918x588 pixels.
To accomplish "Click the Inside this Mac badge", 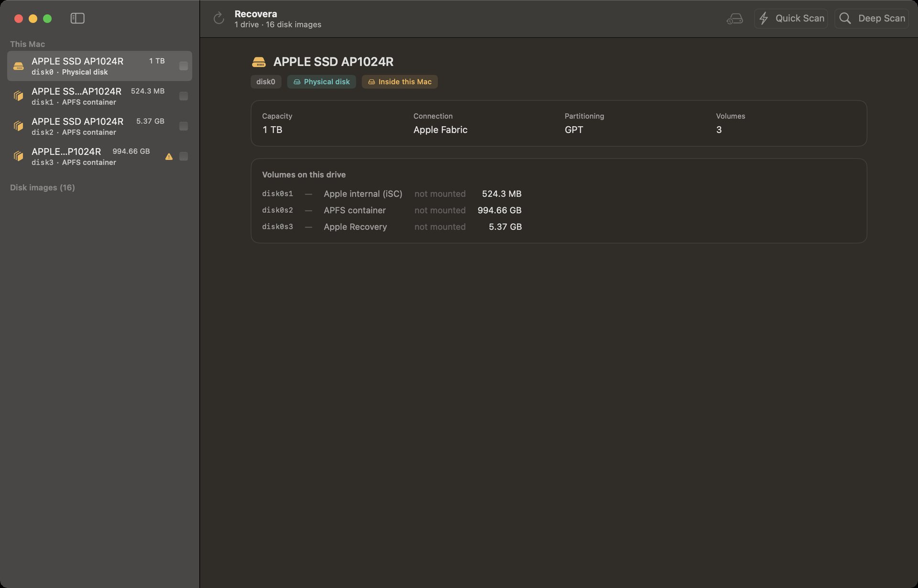I will click(x=400, y=82).
